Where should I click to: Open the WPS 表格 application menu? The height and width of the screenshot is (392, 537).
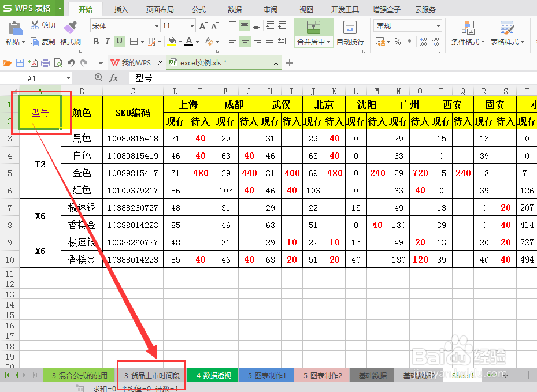(32, 8)
